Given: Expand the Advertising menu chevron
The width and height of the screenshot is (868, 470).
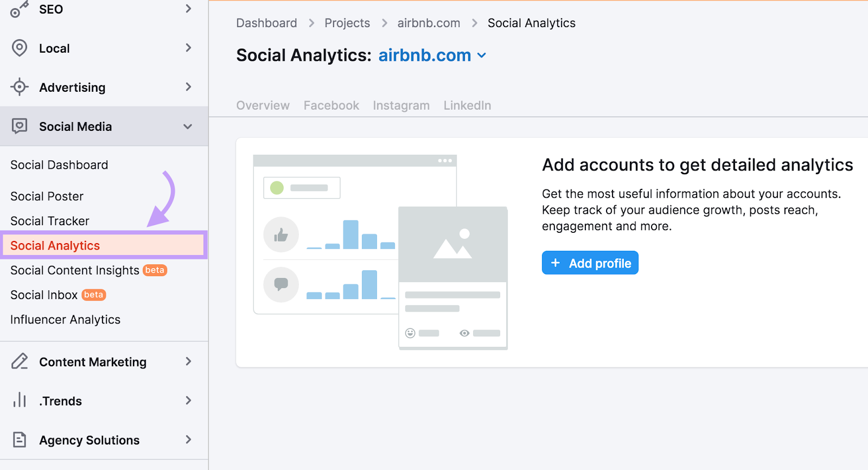Looking at the screenshot, I should click(188, 87).
